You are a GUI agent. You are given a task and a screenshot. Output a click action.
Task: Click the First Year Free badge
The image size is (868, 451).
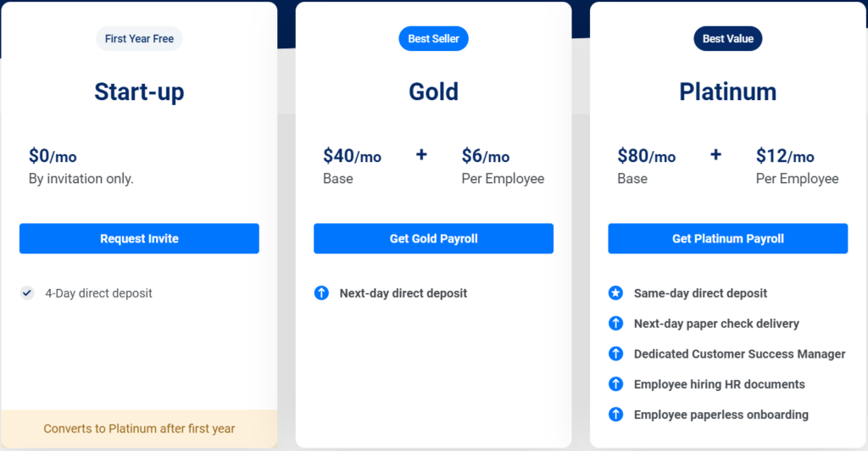(139, 39)
